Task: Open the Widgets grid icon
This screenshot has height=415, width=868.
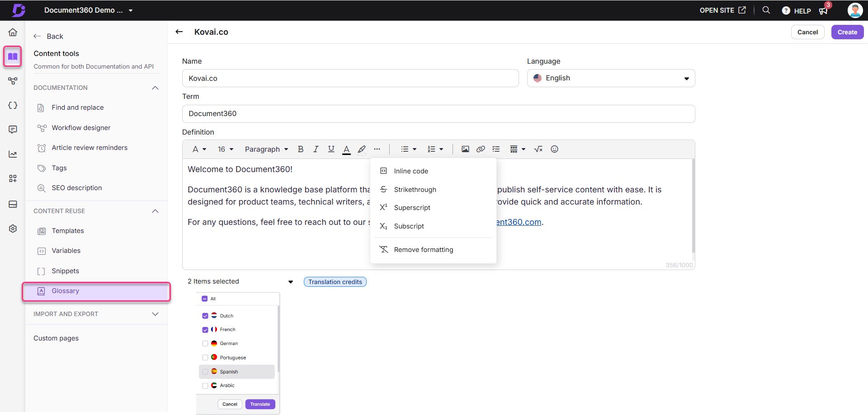Action: tap(13, 178)
